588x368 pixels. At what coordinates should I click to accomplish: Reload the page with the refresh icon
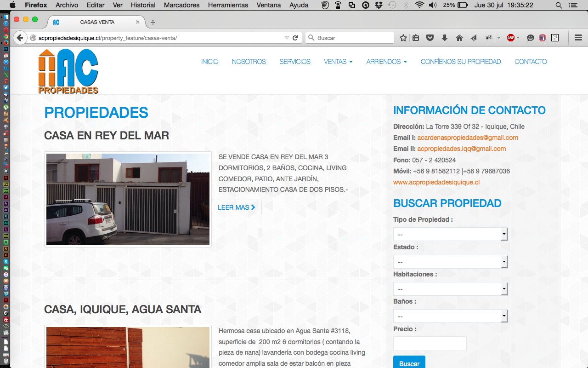[295, 38]
